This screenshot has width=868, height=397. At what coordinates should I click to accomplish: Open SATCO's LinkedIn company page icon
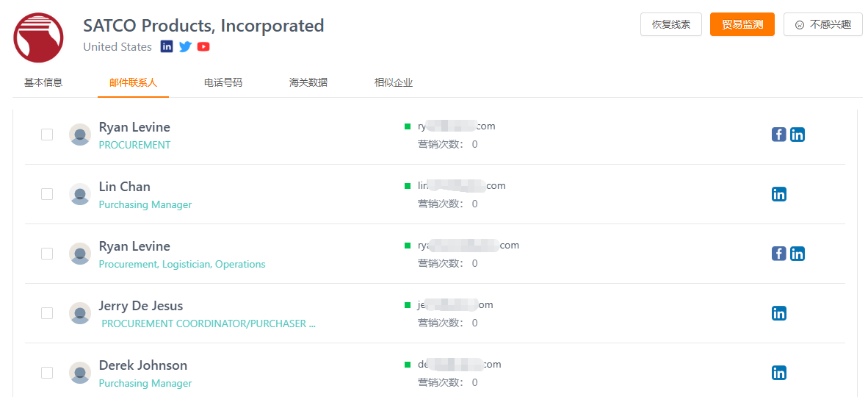coord(167,46)
